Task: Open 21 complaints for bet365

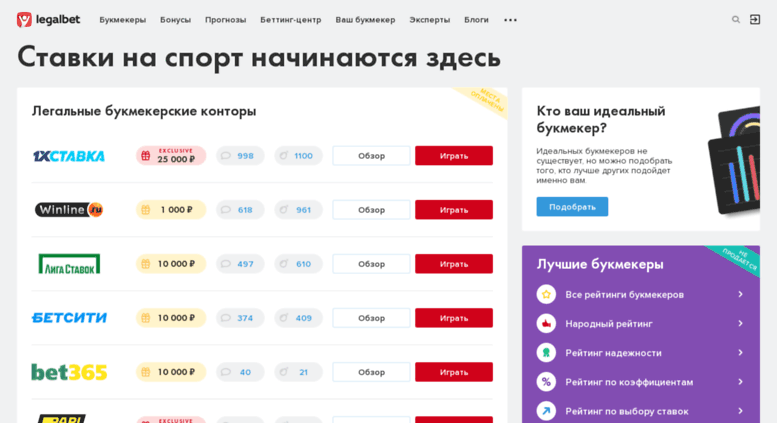Action: click(x=298, y=372)
